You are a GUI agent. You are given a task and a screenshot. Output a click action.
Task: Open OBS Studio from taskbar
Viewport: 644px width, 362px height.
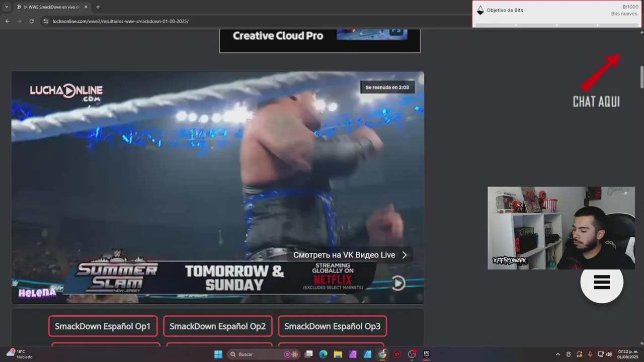412,354
